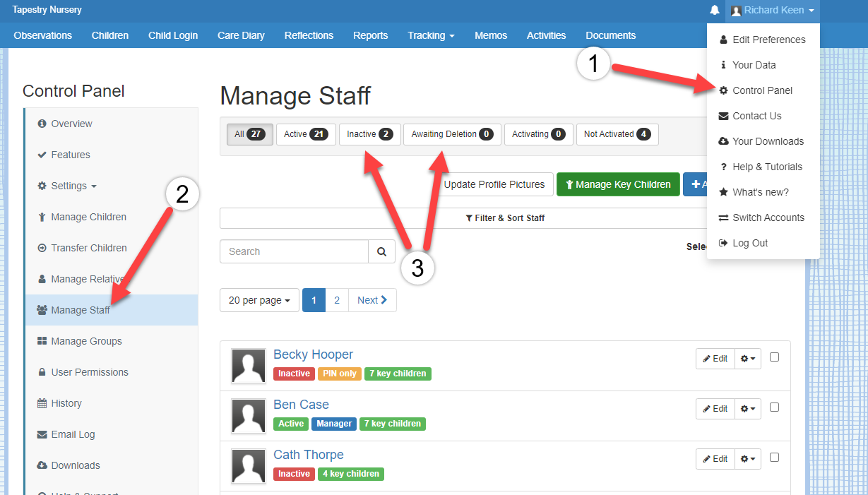
Task: Click the Log Out icon
Action: 723,243
